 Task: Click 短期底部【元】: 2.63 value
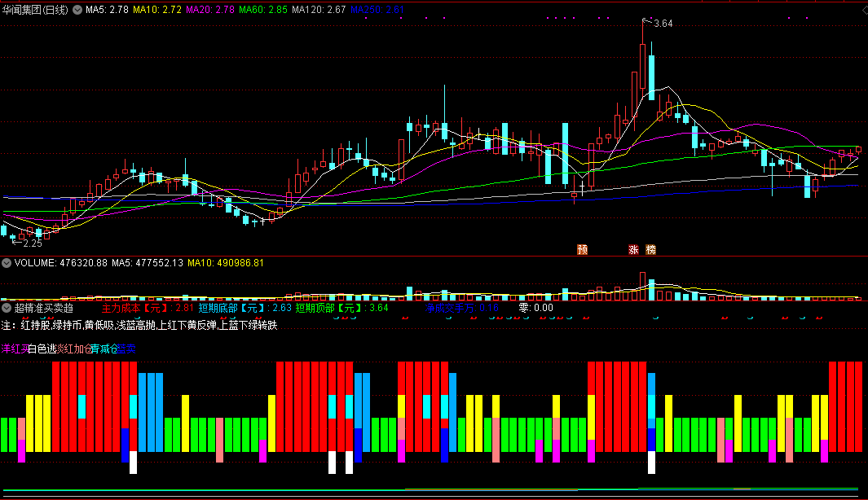[x=245, y=308]
